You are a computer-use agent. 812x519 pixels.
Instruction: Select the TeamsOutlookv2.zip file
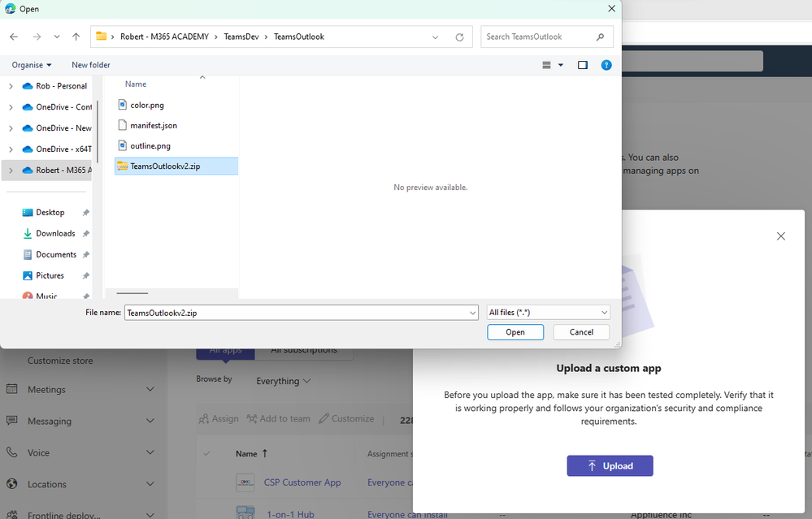pos(176,167)
